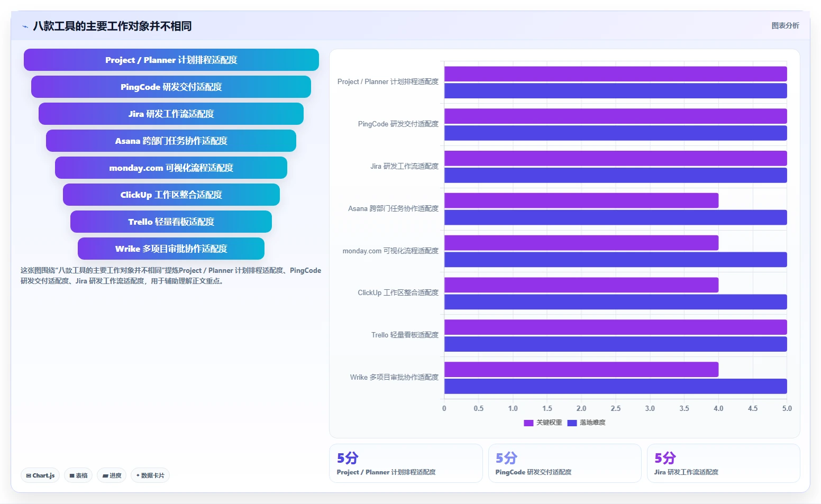Select the blue 落地难度 bar for PingCode
This screenshot has width=821, height=504.
pyautogui.click(x=616, y=133)
